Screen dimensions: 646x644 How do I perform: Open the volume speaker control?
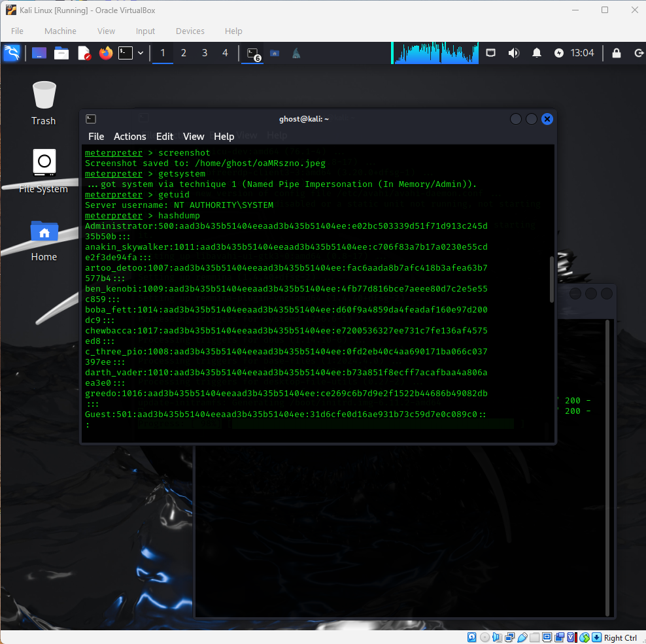pos(513,53)
